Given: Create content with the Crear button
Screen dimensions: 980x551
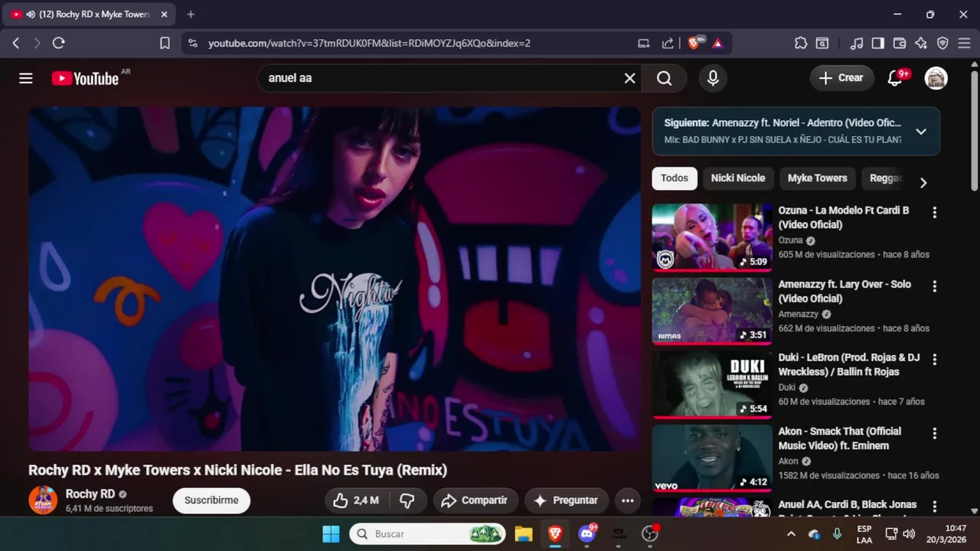Looking at the screenshot, I should coord(841,78).
